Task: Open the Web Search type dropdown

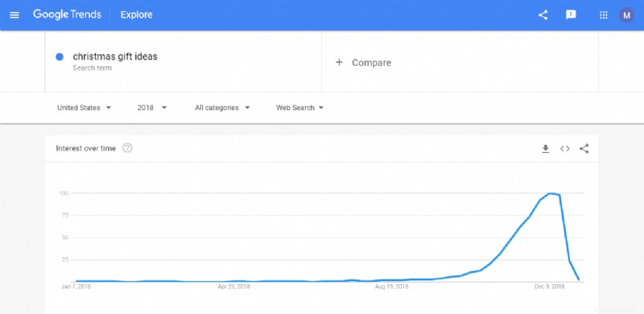Action: [x=299, y=108]
